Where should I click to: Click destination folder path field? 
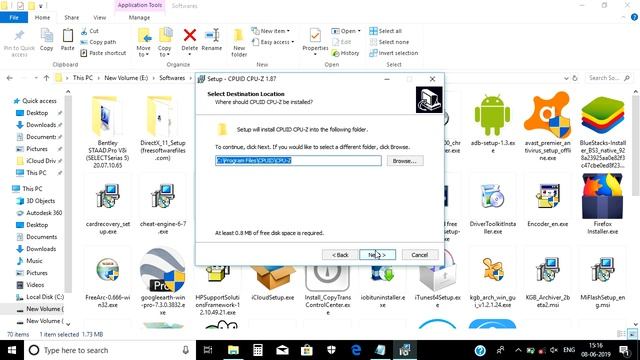[x=298, y=160]
